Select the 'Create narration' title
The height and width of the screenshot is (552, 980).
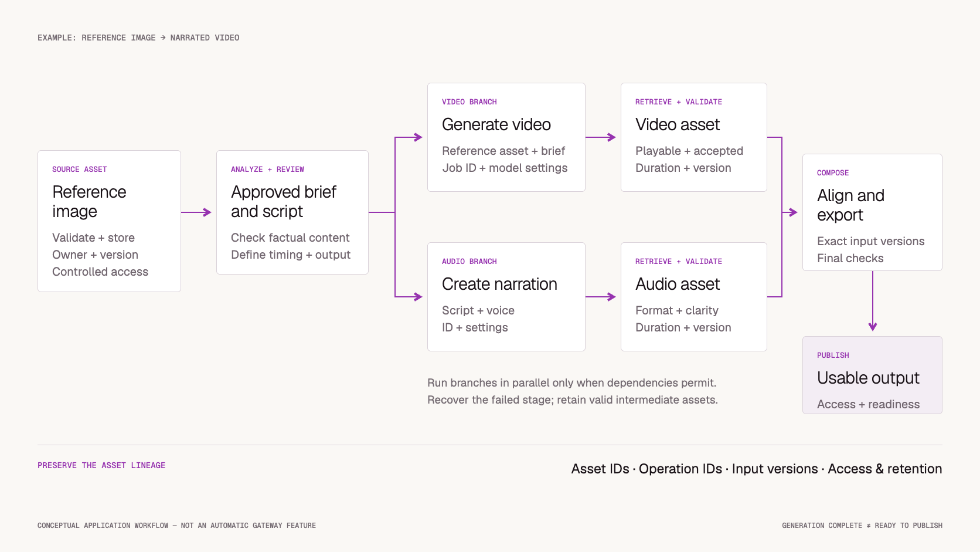(499, 284)
